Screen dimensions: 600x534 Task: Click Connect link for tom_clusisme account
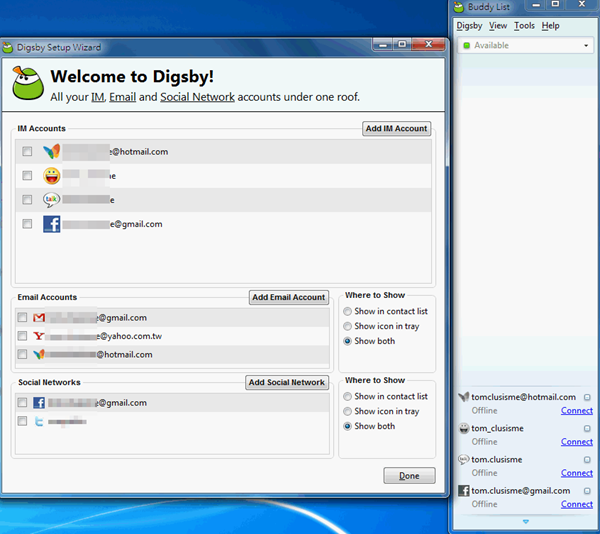576,442
